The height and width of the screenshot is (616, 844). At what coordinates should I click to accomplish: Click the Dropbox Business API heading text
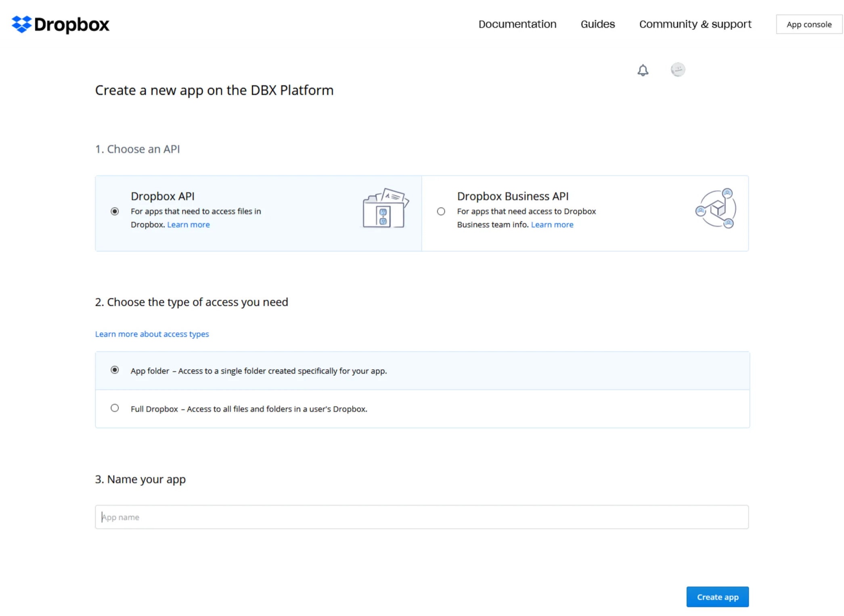[x=513, y=196]
